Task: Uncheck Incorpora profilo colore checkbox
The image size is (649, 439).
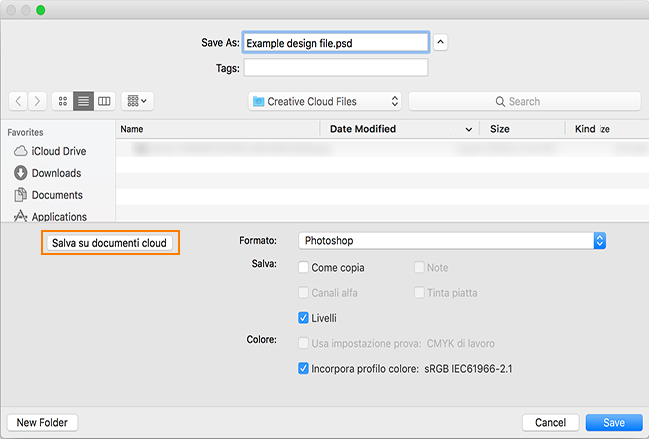Action: (303, 369)
